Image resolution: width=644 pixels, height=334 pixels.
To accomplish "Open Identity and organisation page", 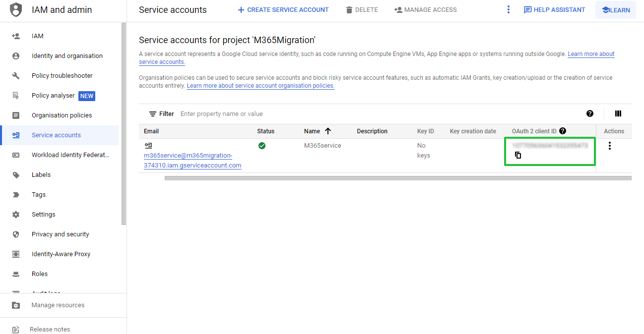I will click(x=67, y=56).
